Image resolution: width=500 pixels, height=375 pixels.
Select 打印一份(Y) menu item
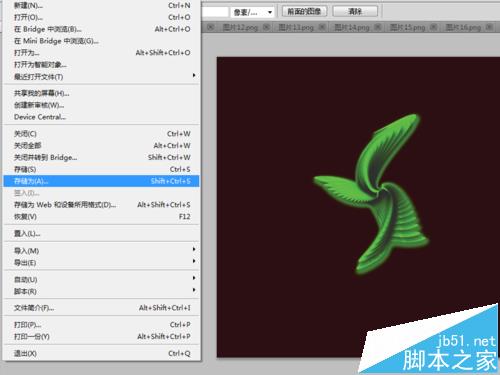click(x=101, y=336)
